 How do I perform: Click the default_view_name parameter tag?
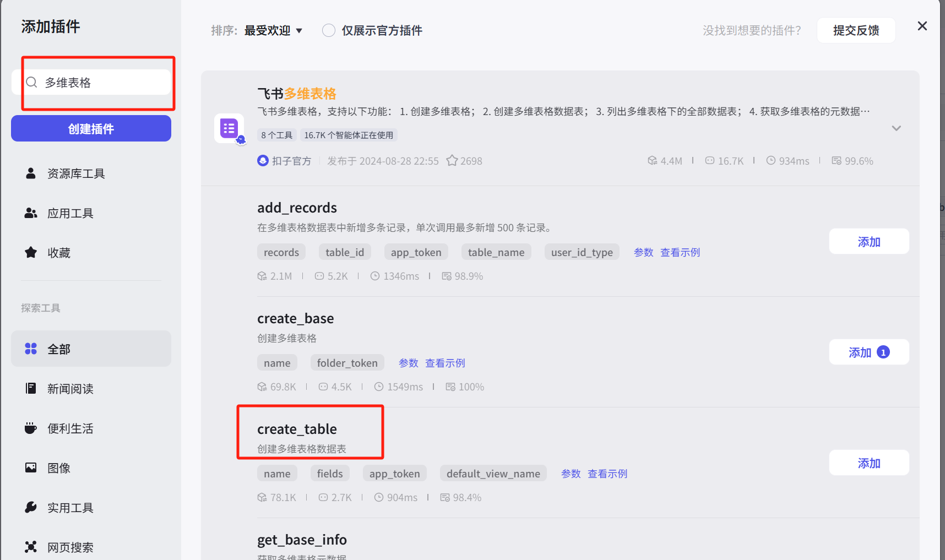(493, 474)
